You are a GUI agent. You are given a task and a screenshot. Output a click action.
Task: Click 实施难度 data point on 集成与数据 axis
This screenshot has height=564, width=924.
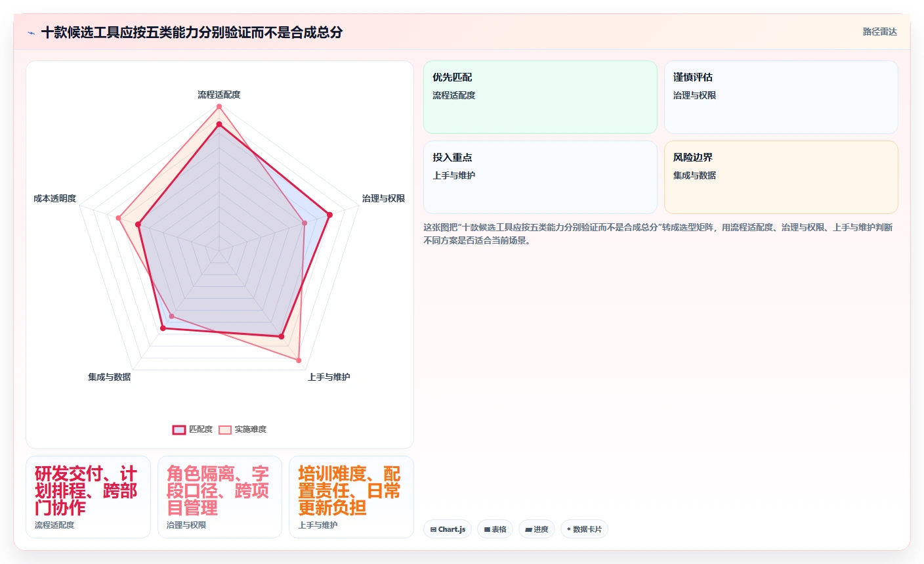172,316
